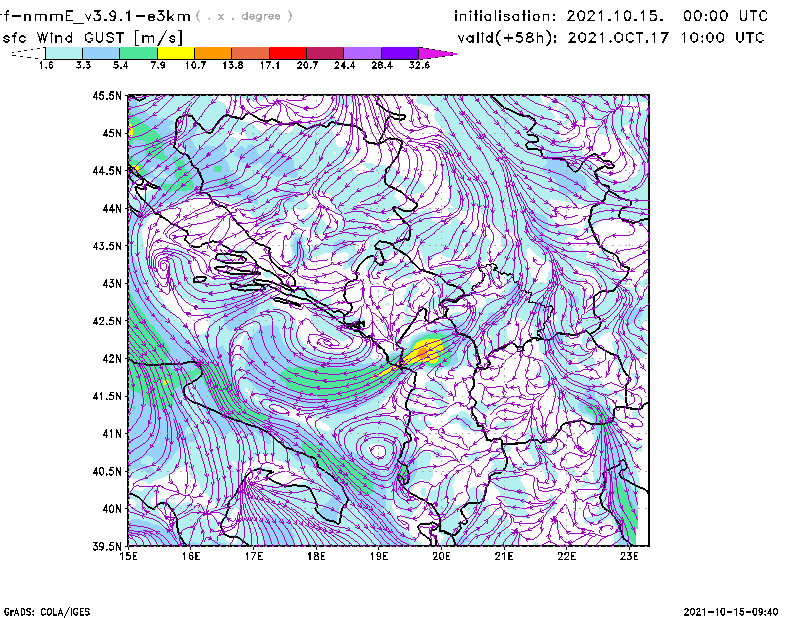Image resolution: width=800 pixels, height=618 pixels.
Task: Click the 'valid(+58h): 2021.OCT.17' text
Action: tap(563, 38)
